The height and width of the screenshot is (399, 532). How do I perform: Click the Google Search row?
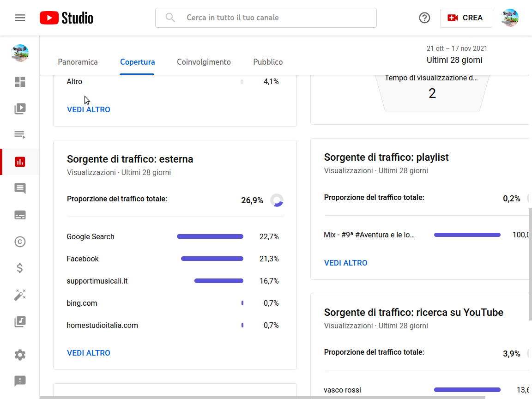pos(175,236)
